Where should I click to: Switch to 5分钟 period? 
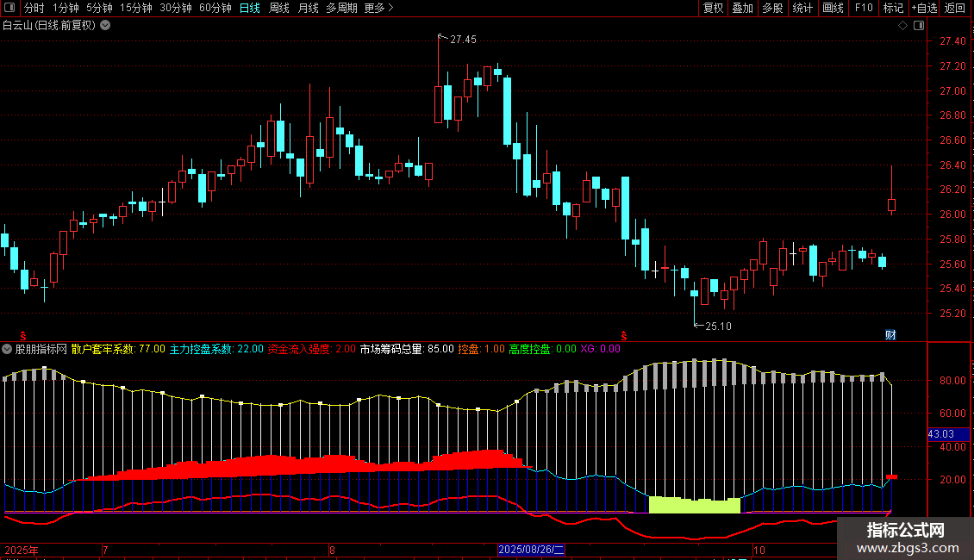[99, 8]
